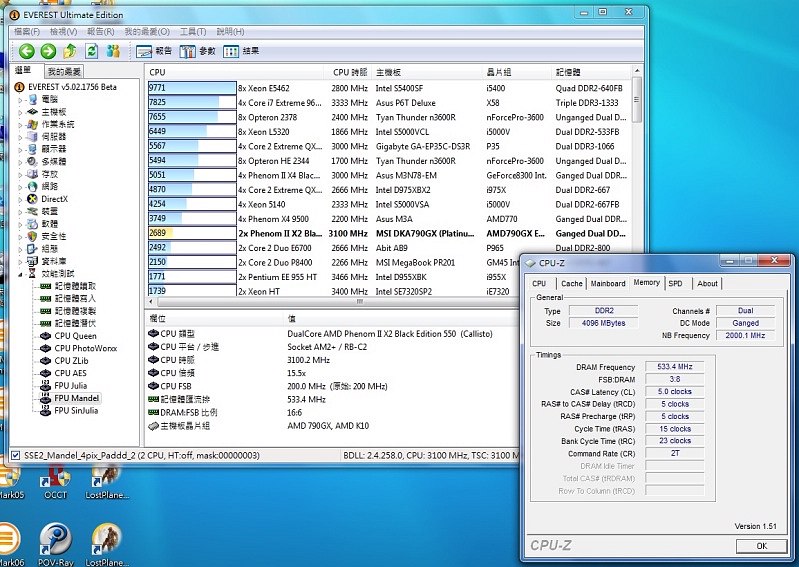Expand the DirectX tree node arrow

20,199
